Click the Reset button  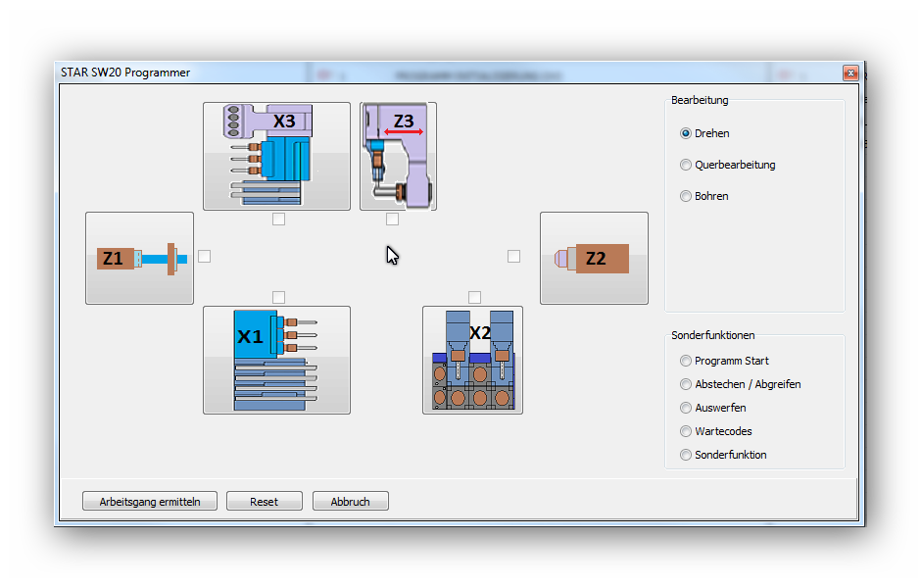pyautogui.click(x=264, y=502)
